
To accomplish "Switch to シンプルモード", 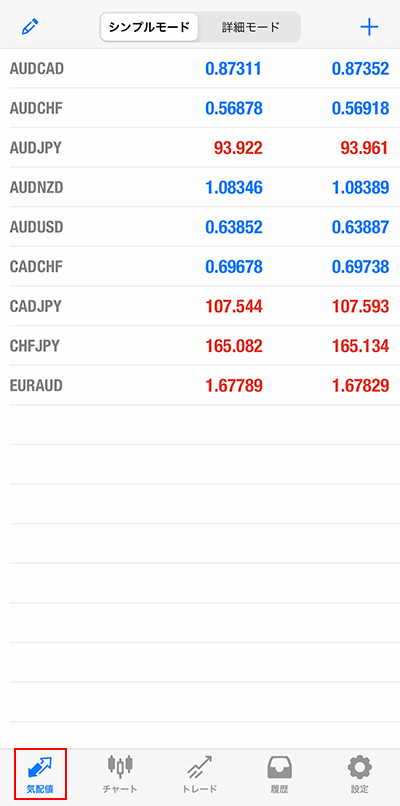I will tap(149, 27).
